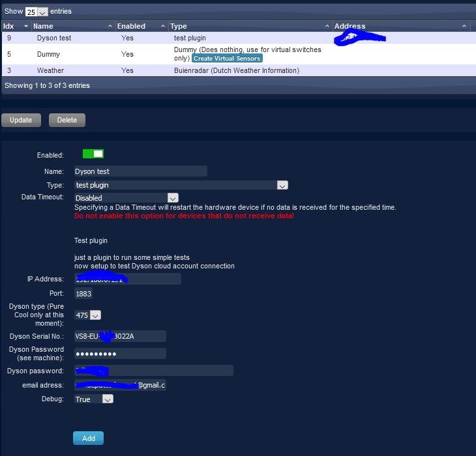Click 'test plugin' type cell in table
This screenshot has height=456, width=476.
click(190, 38)
